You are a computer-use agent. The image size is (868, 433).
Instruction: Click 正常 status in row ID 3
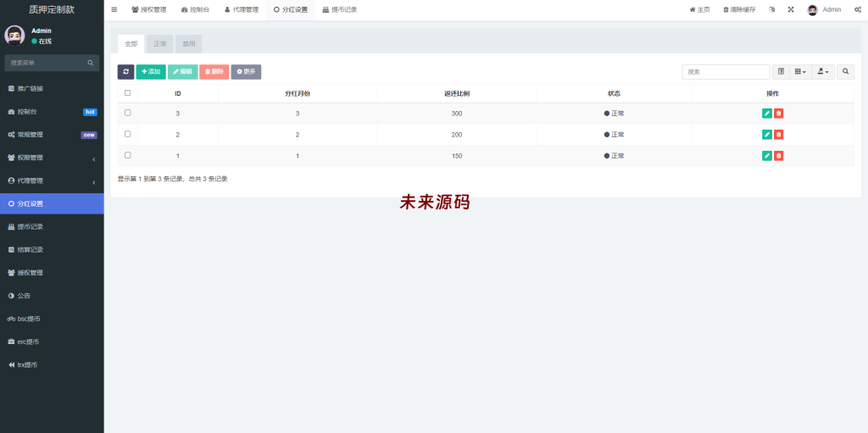pyautogui.click(x=614, y=114)
